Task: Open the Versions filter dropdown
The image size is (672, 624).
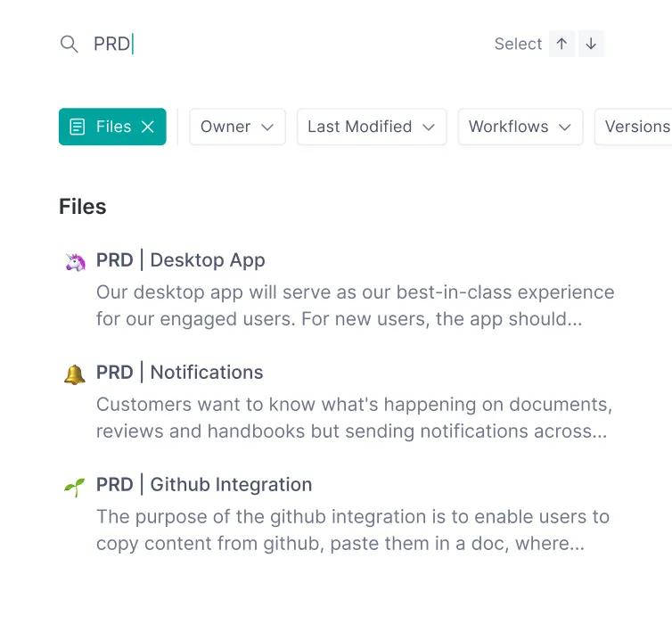Action: pos(635,127)
